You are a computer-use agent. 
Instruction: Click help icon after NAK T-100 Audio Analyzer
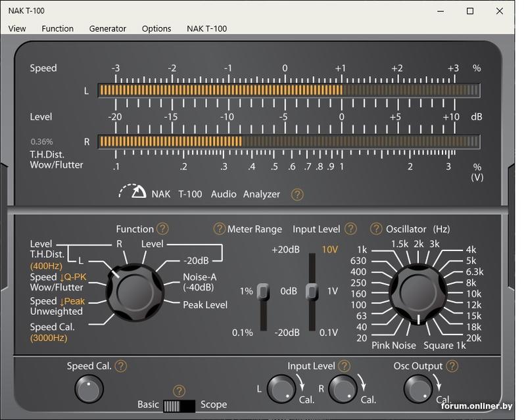297,194
